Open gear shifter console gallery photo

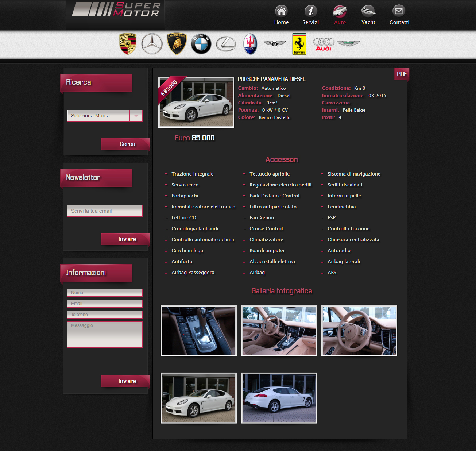(199, 331)
